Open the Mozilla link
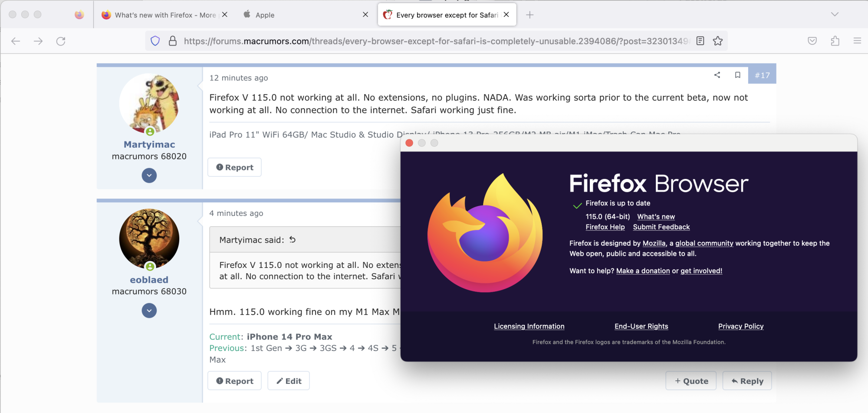868x413 pixels. pos(654,243)
